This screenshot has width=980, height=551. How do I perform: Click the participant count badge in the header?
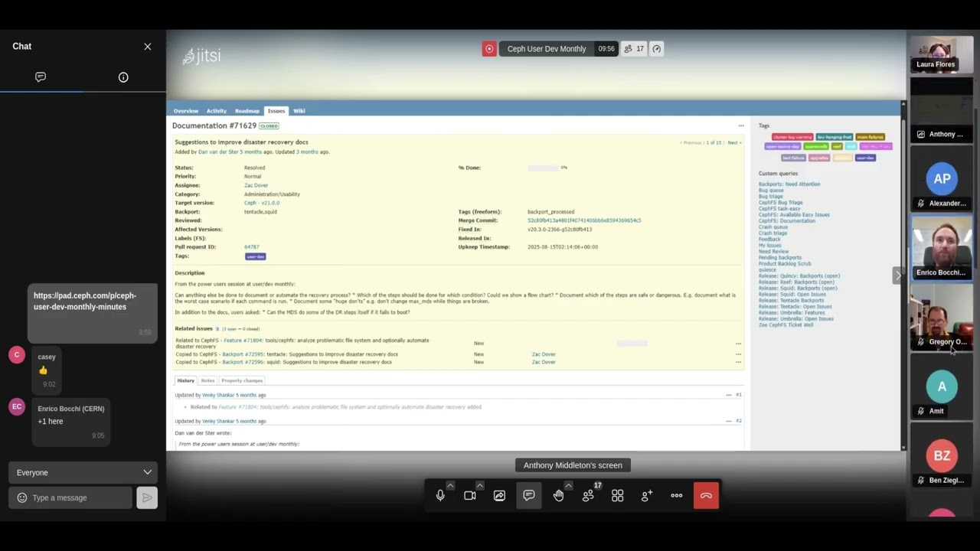pos(634,49)
